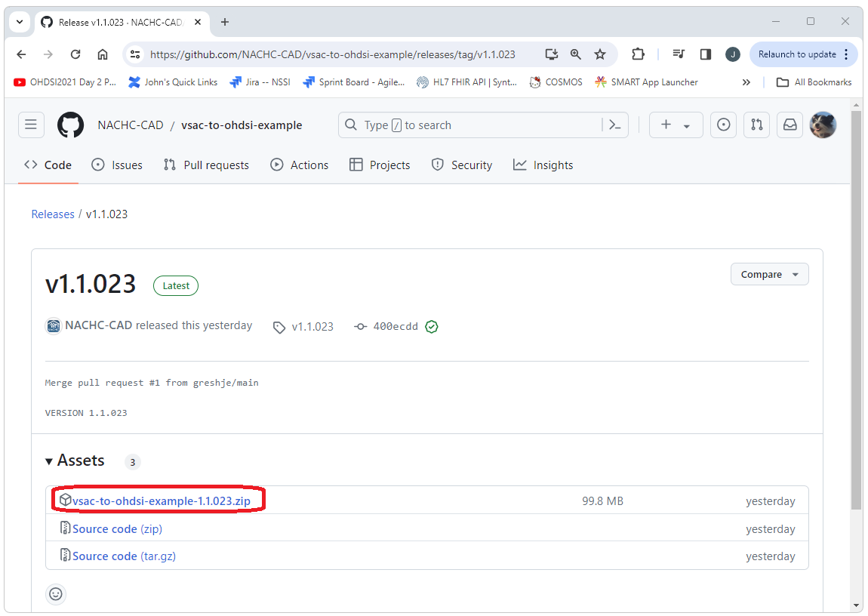Collapse the Assets section triangle
Screen dimensions: 868x616
click(x=49, y=461)
